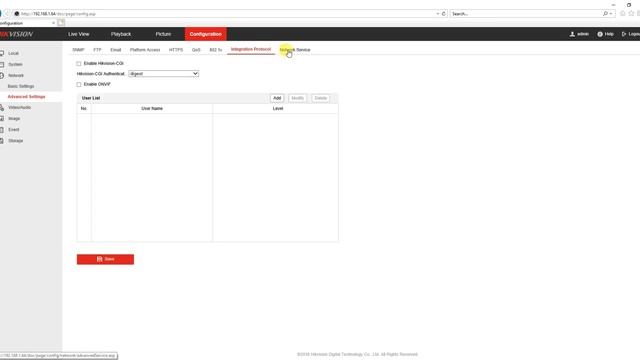Close the Configuration browser tab

(53, 23)
